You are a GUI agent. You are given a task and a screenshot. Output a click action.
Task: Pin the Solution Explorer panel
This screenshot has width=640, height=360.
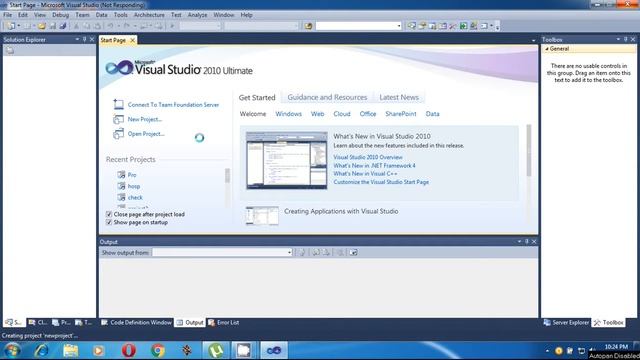[x=84, y=39]
